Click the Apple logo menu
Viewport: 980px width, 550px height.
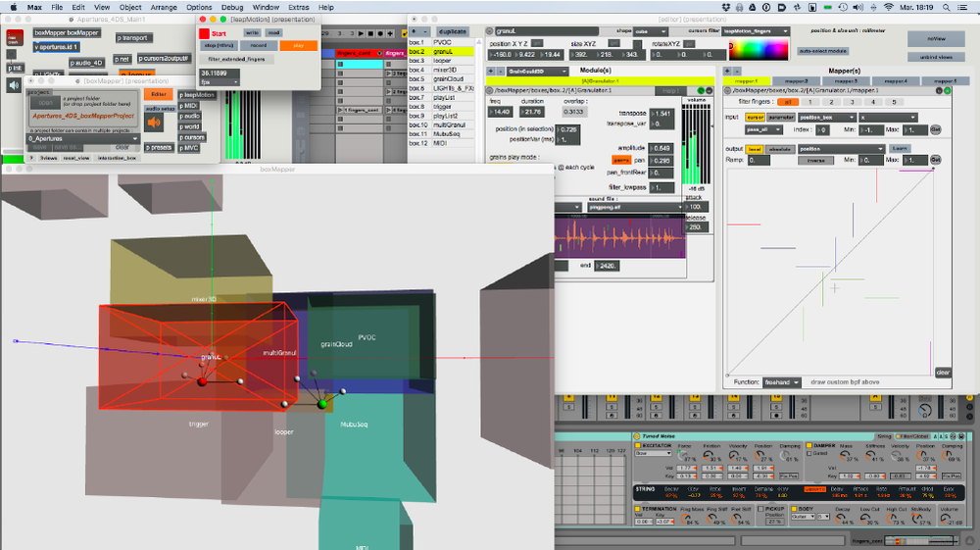point(13,8)
